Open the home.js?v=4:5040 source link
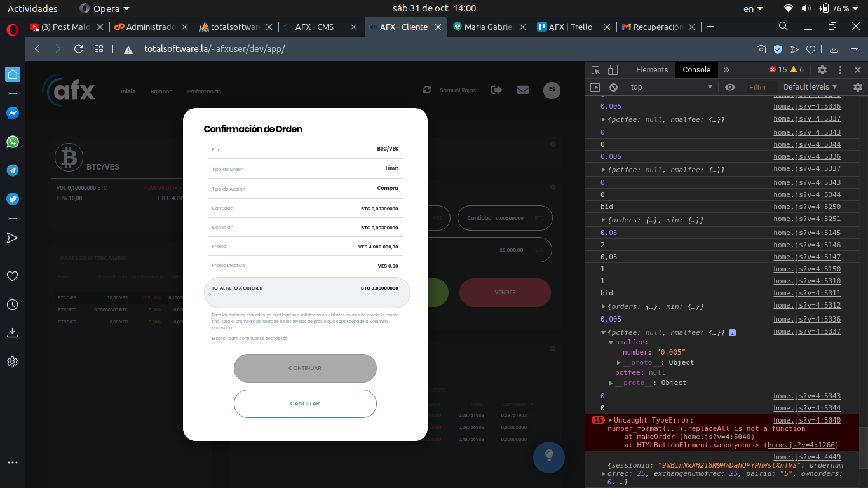Image resolution: width=868 pixels, height=488 pixels. click(x=806, y=420)
